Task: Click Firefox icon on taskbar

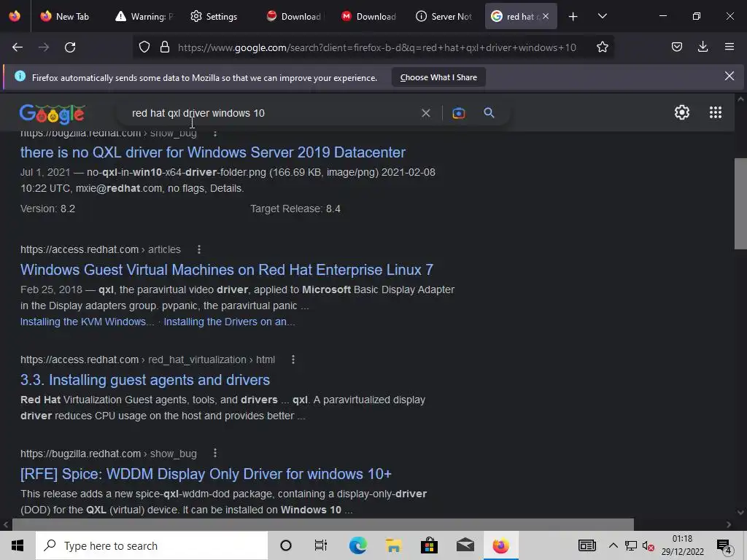Action: coord(500,545)
